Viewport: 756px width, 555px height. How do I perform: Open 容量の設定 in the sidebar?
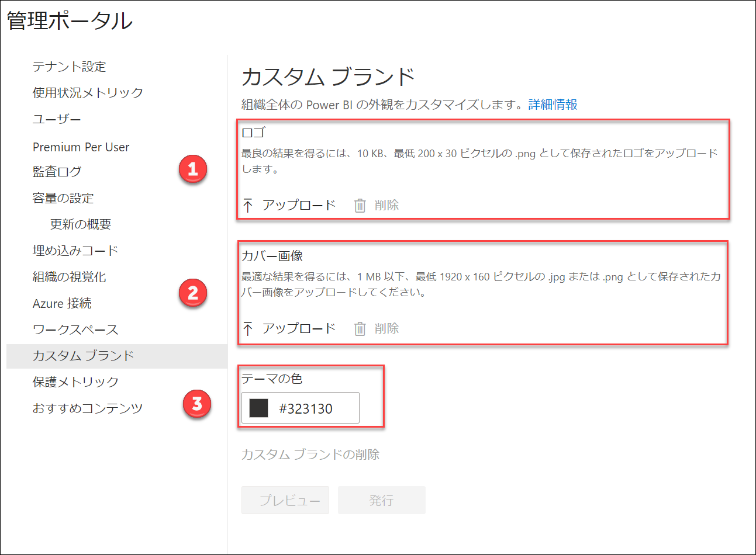(63, 198)
